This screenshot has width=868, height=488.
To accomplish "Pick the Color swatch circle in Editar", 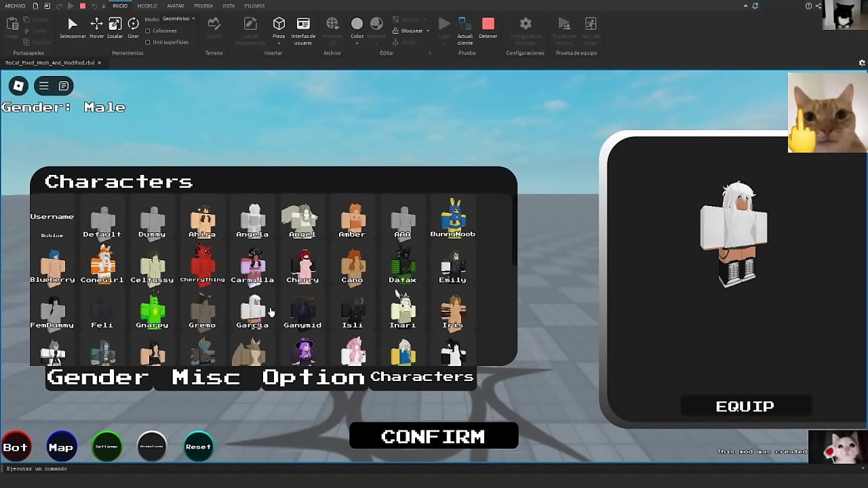I will (357, 23).
